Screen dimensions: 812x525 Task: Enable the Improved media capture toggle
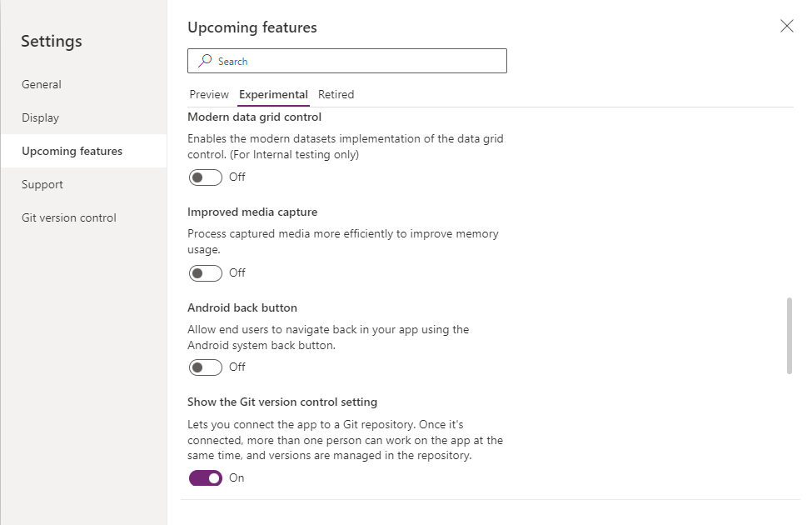click(205, 272)
